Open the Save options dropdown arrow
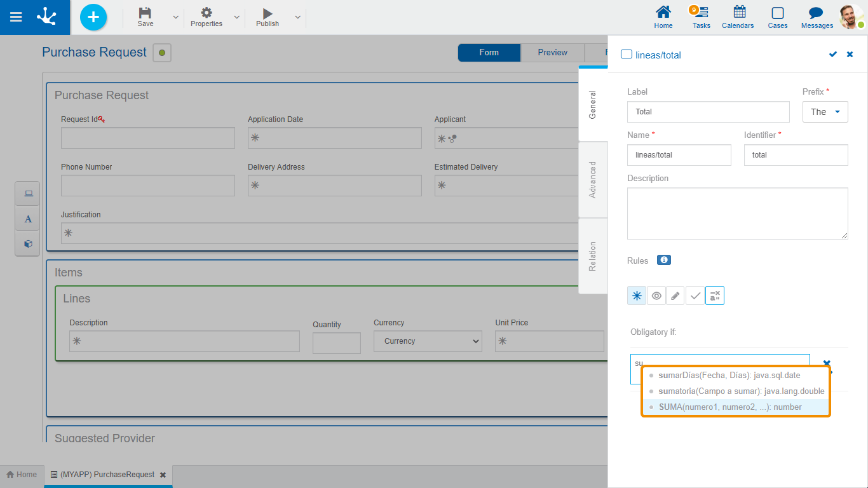This screenshot has width=868, height=488. (175, 17)
